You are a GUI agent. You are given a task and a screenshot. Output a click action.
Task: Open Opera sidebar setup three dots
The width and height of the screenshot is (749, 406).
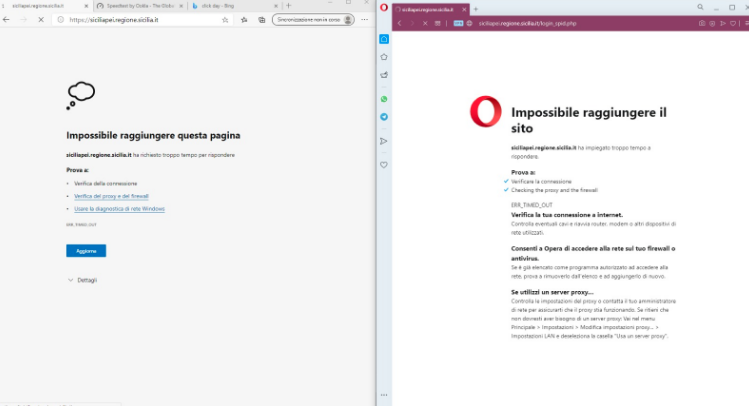pos(384,395)
